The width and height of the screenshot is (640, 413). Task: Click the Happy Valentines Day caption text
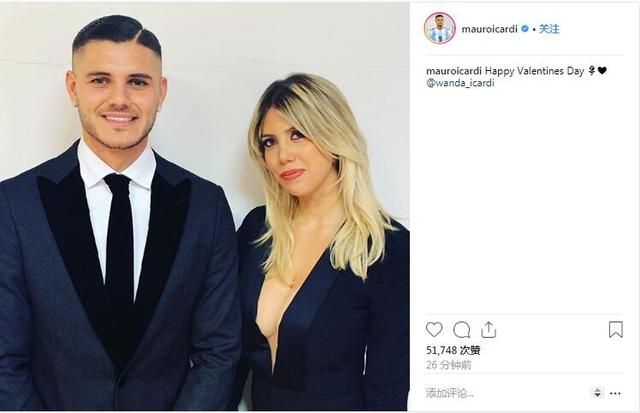coord(534,71)
